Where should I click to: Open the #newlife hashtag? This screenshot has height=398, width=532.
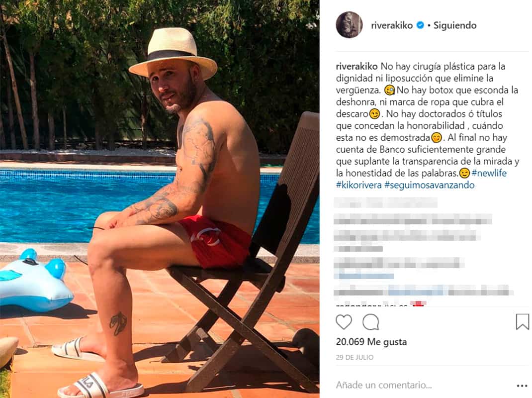point(489,173)
